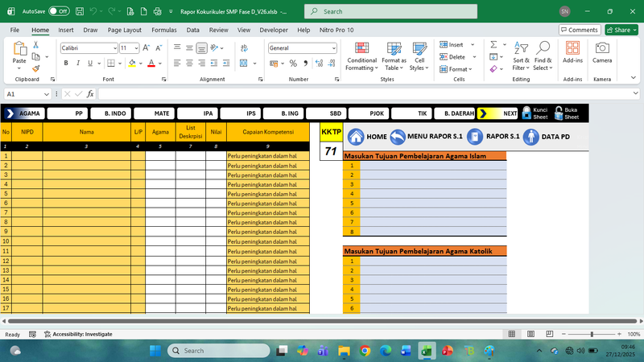Switch to the Page Layout tab

click(124, 30)
